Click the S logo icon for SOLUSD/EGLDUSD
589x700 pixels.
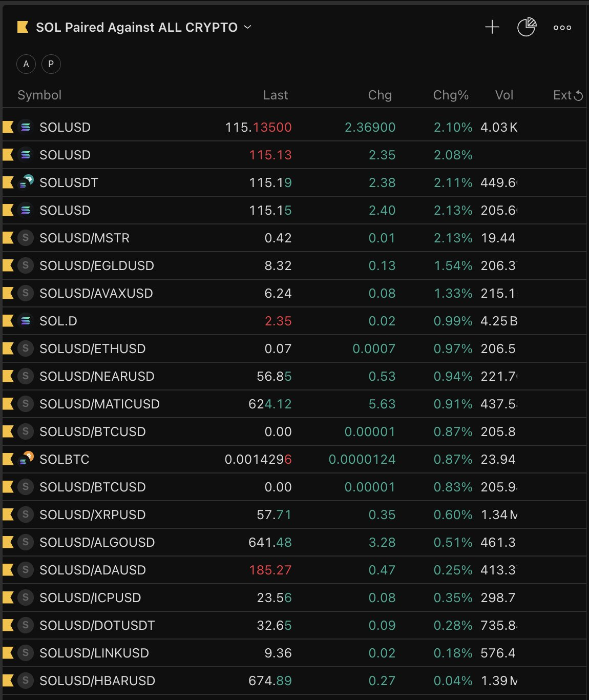(x=25, y=265)
